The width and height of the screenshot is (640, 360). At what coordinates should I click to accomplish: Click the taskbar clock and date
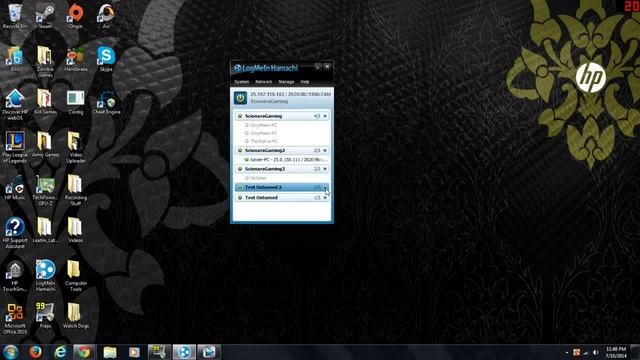pyautogui.click(x=616, y=352)
